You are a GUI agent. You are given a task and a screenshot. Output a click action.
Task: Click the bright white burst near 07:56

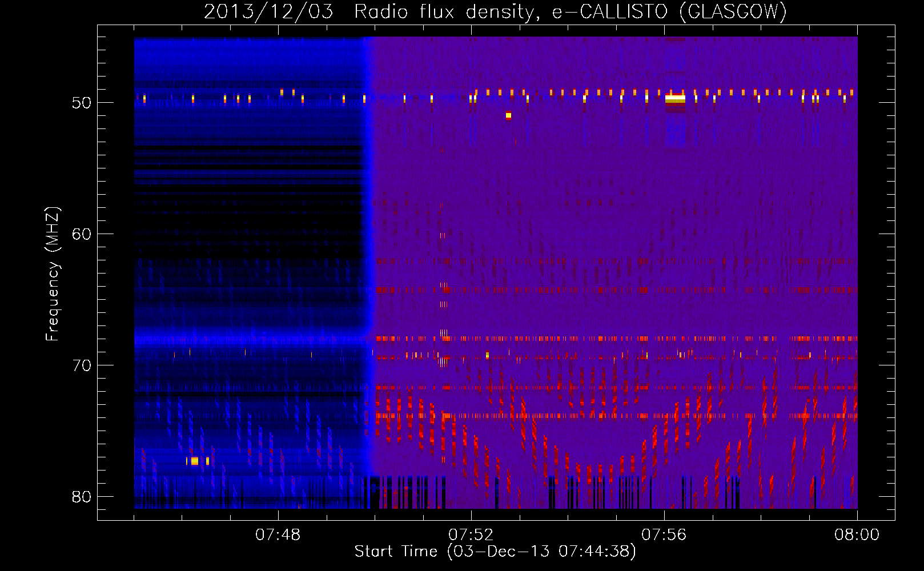[x=675, y=99]
